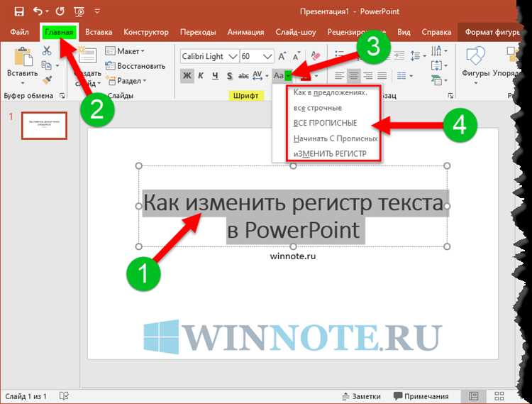
Task: Open the align text vertically menu
Action: 439,65
